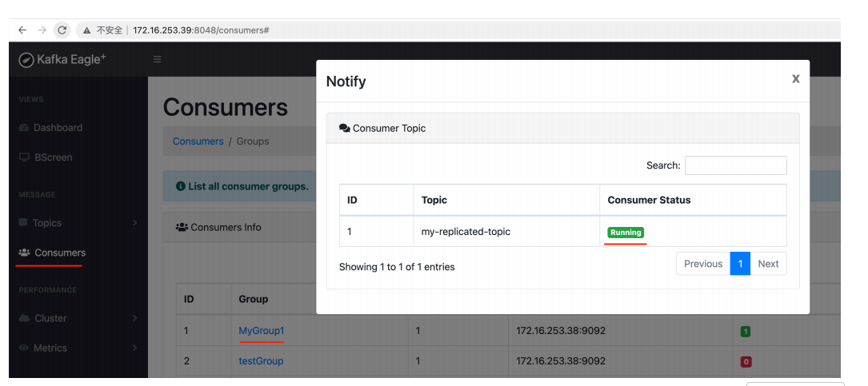868x386 pixels.
Task: Open the testGroup consumer group link
Action: (x=261, y=361)
